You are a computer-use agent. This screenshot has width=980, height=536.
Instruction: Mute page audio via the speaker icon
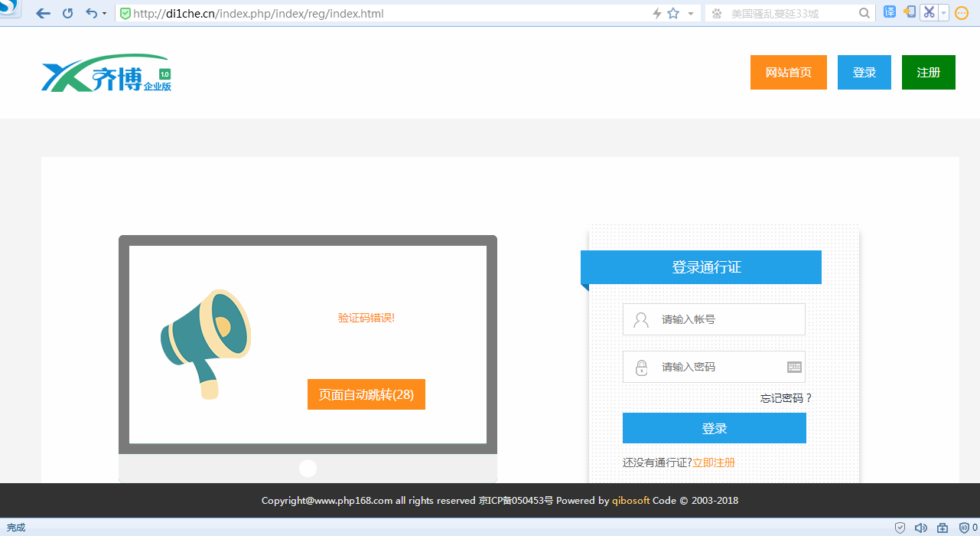coord(920,528)
